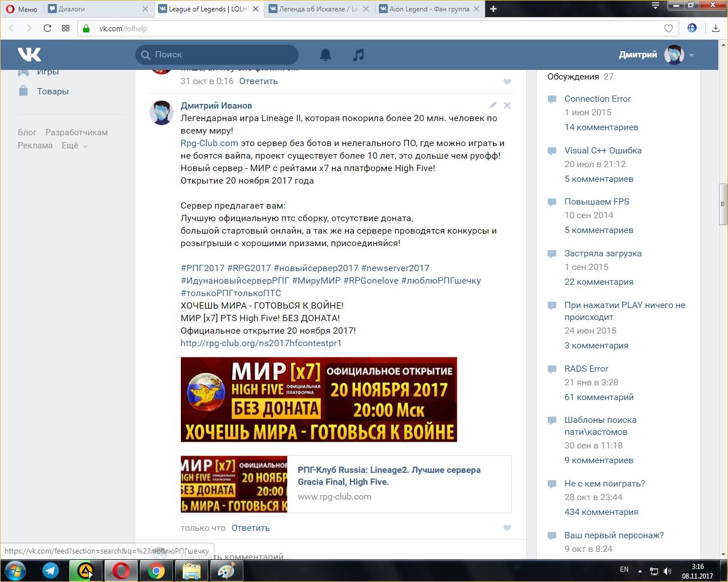728x582 pixels.
Task: Click Дмитрий Иванов's comment avatar
Action: [162, 113]
